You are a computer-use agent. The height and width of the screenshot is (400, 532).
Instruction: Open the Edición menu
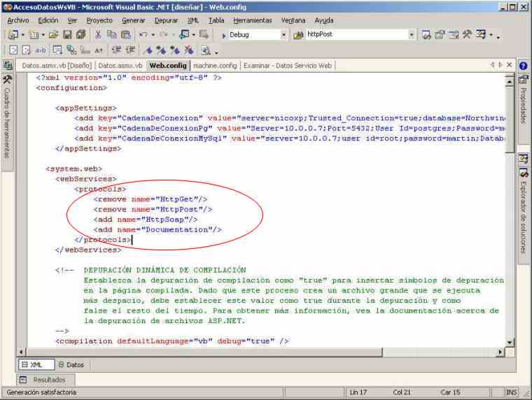pos(48,20)
